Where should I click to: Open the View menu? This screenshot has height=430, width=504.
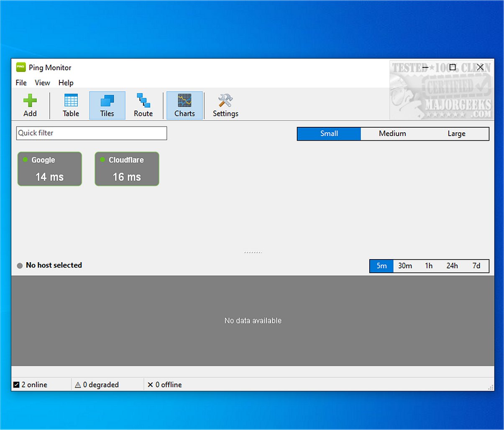point(42,82)
